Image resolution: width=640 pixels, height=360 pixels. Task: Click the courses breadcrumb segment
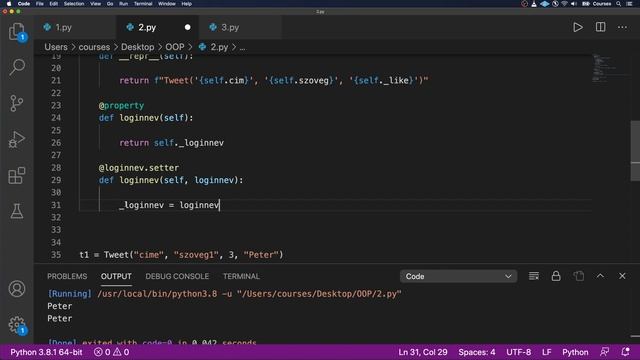(x=94, y=47)
